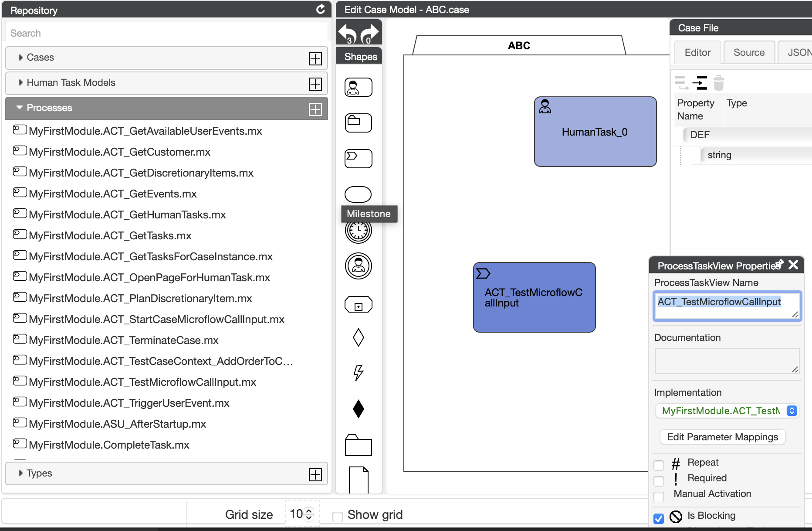Switch to the Source tab
This screenshot has width=812, height=531.
click(749, 53)
